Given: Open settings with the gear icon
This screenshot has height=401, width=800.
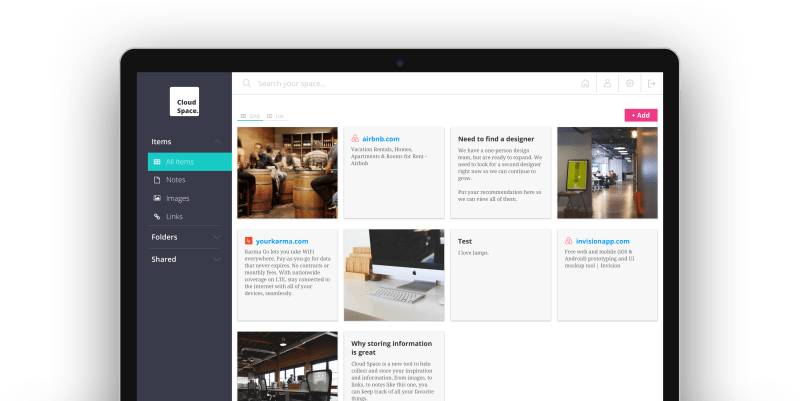Looking at the screenshot, I should tap(630, 83).
